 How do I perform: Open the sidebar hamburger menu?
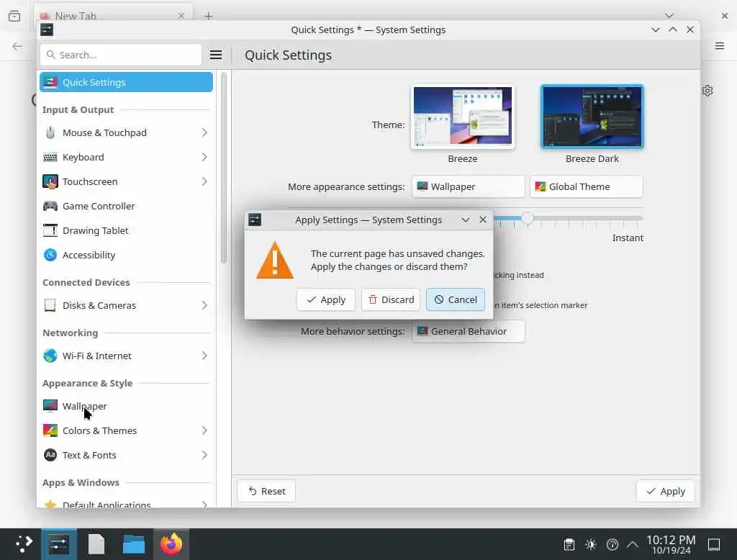tap(216, 55)
